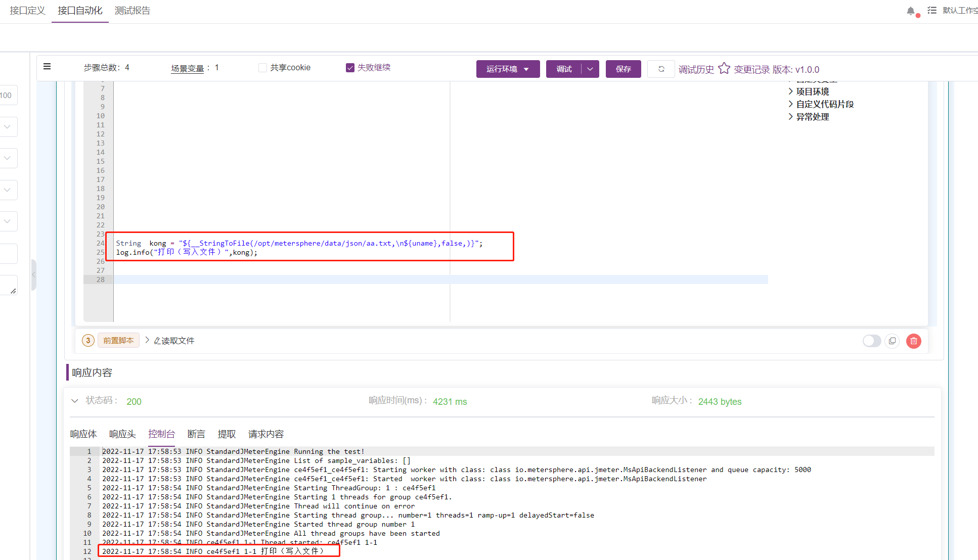The image size is (978, 560).
Task: Switch to the 接口定义 tab
Action: coord(27,11)
